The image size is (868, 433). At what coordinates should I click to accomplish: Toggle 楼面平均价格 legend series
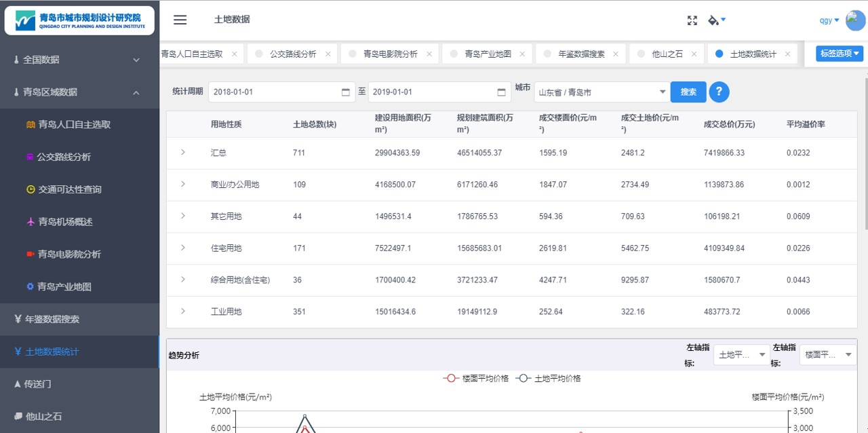476,378
